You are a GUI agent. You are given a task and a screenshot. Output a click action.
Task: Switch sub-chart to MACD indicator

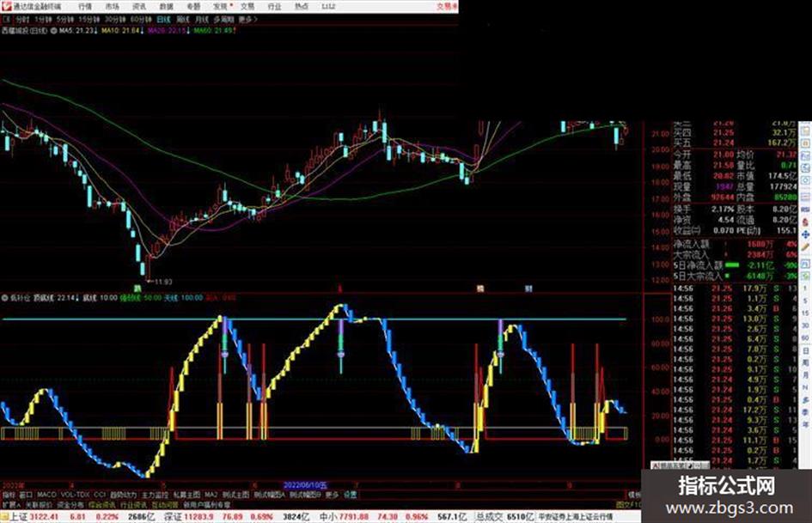46,495
